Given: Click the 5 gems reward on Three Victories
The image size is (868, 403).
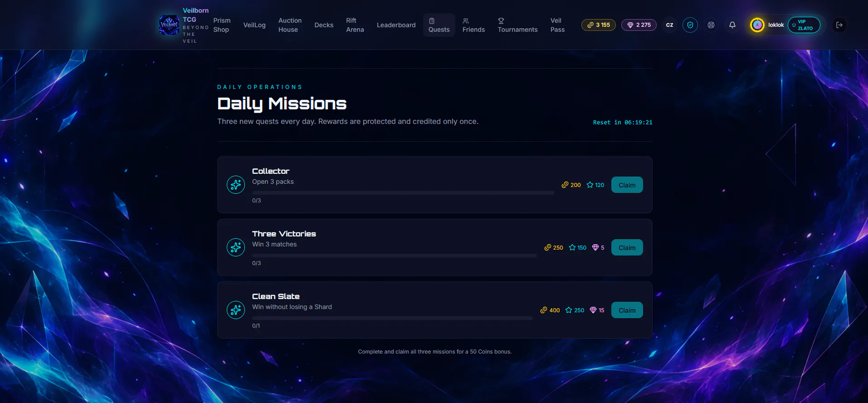Looking at the screenshot, I should pos(598,247).
